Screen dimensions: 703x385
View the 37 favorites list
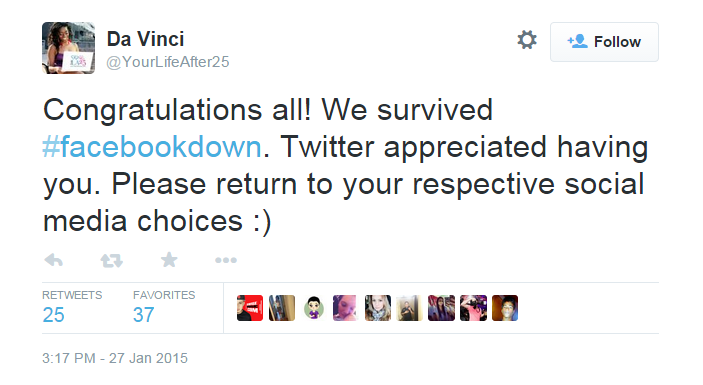(164, 307)
